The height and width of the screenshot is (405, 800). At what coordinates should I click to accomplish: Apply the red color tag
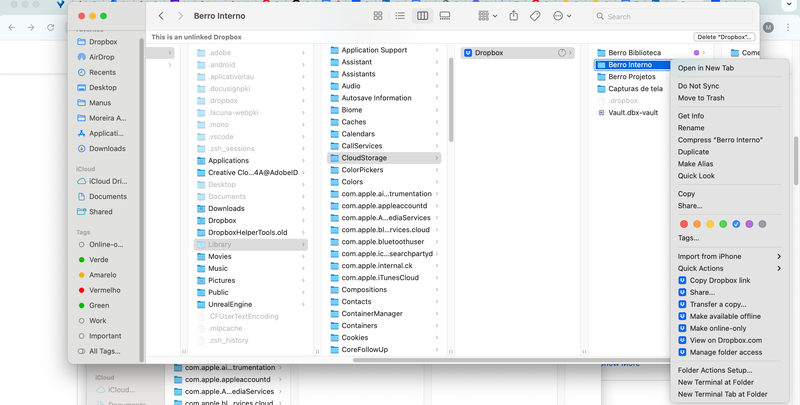[x=684, y=224]
